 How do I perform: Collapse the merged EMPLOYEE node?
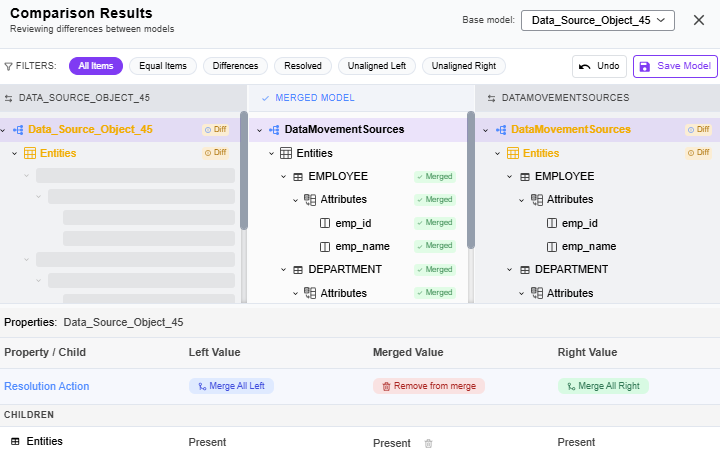click(283, 177)
